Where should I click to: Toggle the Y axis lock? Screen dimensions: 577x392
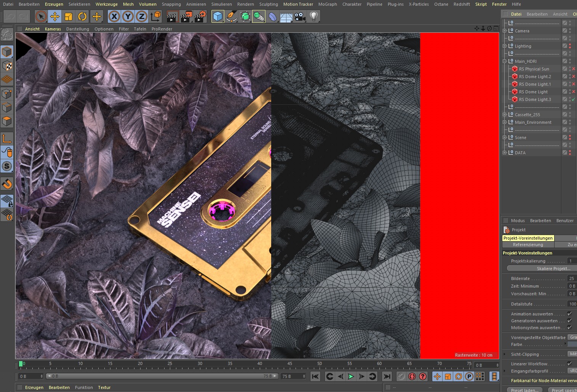(128, 16)
